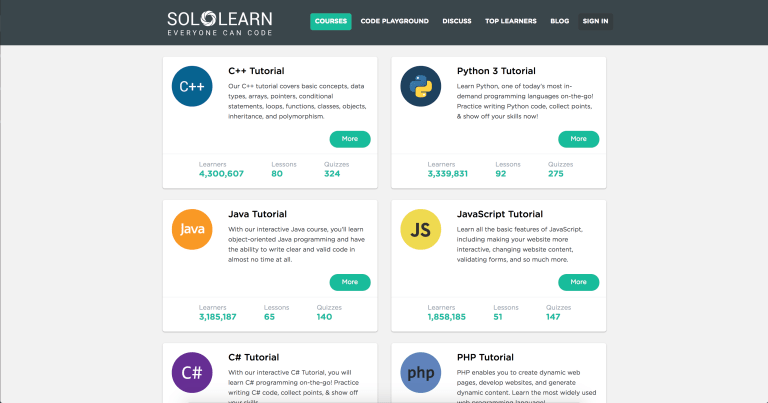Click the learners count 1,858,185
The image size is (768, 403).
pyautogui.click(x=446, y=317)
